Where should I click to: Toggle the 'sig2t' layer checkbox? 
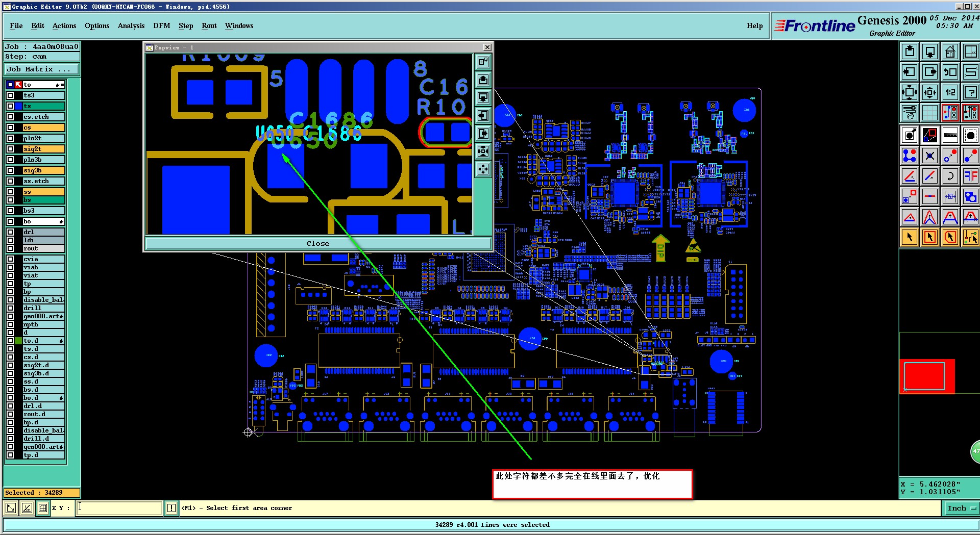point(10,149)
